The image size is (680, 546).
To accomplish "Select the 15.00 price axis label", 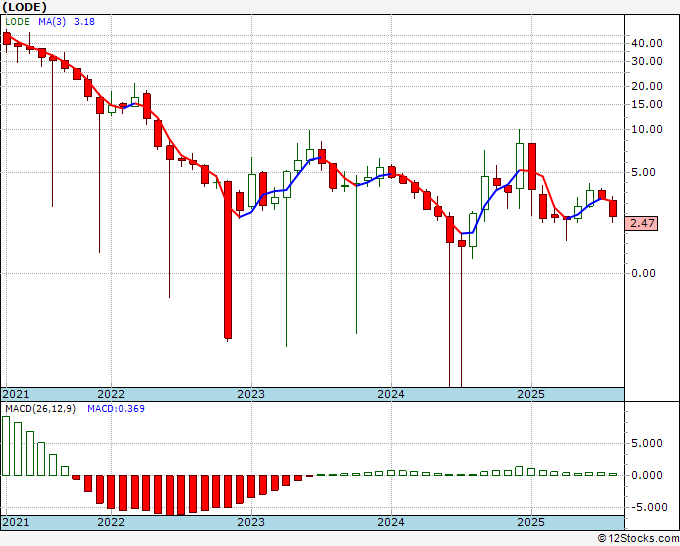I will pos(647,105).
